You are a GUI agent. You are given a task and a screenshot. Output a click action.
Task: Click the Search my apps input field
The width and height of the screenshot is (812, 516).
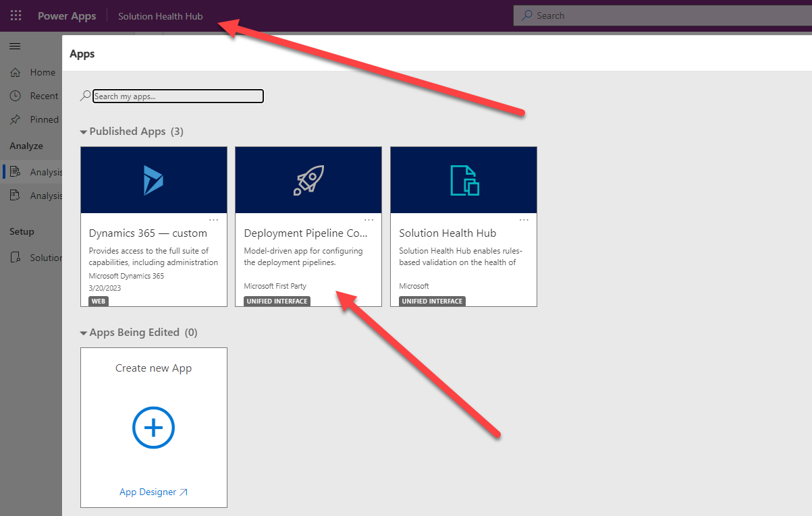click(178, 96)
